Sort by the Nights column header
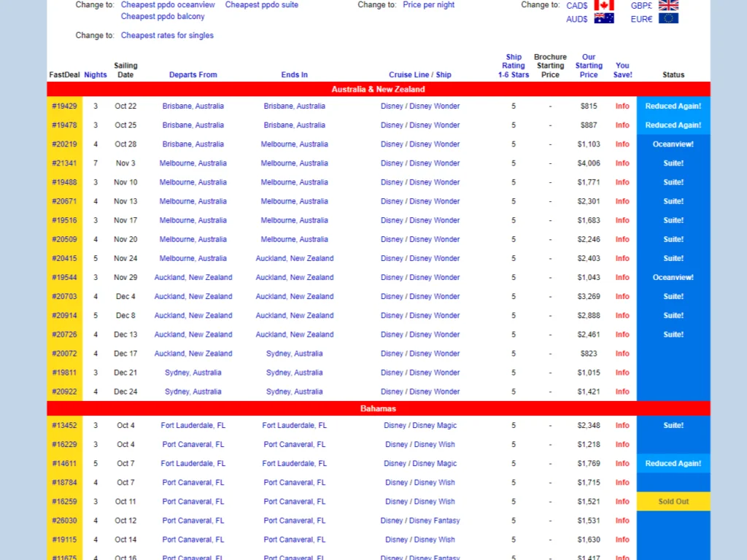The height and width of the screenshot is (560, 747). (x=96, y=75)
